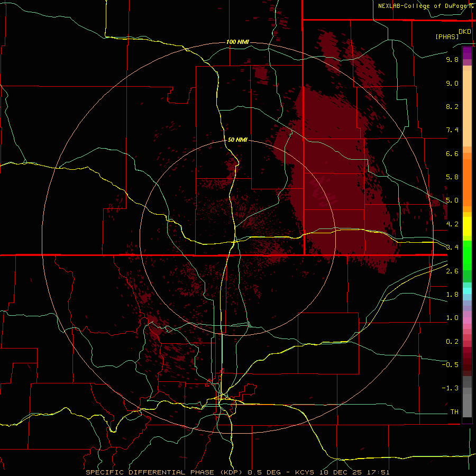This screenshot has width=476, height=476.
Task: Click the [PHAS] units label
Action: [447, 36]
